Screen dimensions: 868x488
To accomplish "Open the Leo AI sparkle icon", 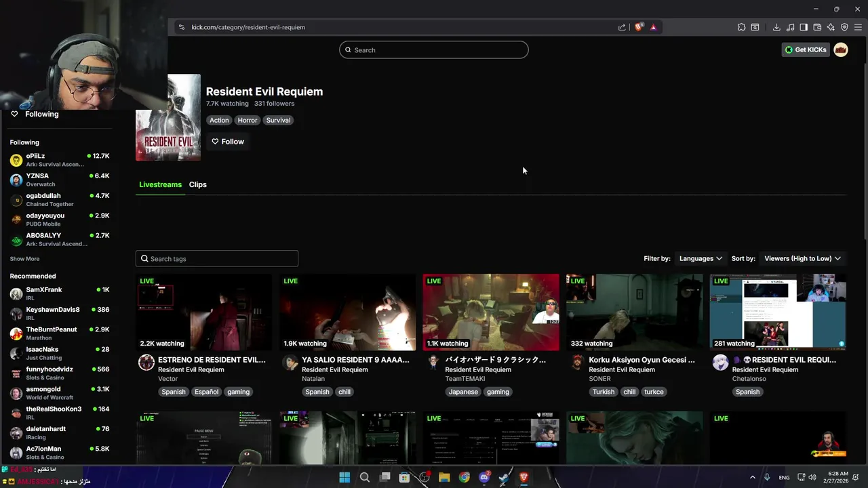I will pos(831,27).
